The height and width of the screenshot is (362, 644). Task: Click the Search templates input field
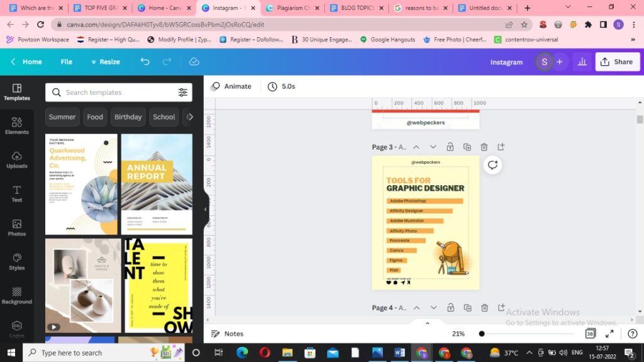pos(119,93)
